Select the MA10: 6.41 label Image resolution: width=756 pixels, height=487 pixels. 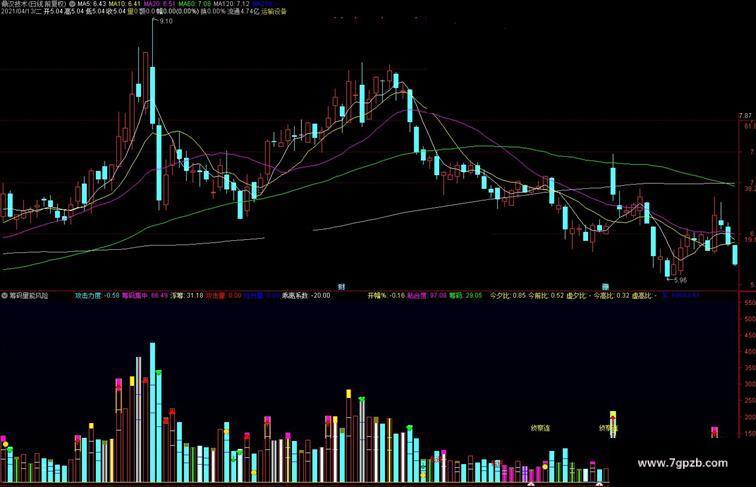point(124,4)
